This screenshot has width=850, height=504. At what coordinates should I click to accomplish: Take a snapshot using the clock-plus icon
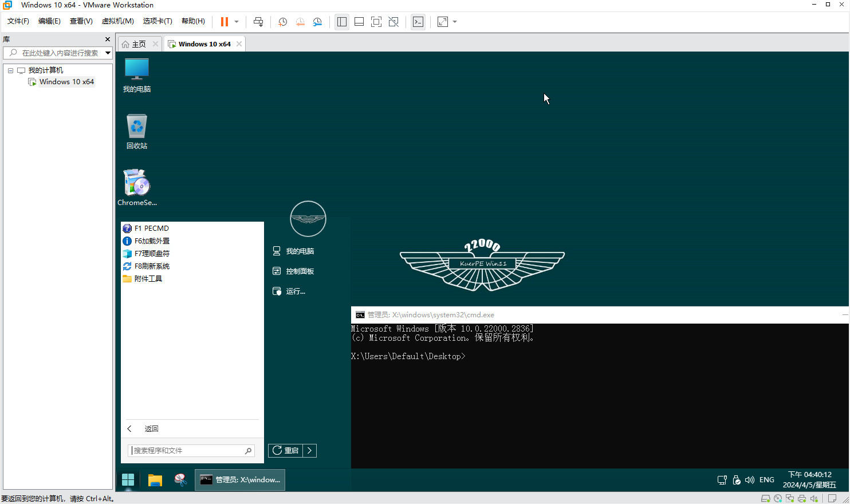(282, 22)
